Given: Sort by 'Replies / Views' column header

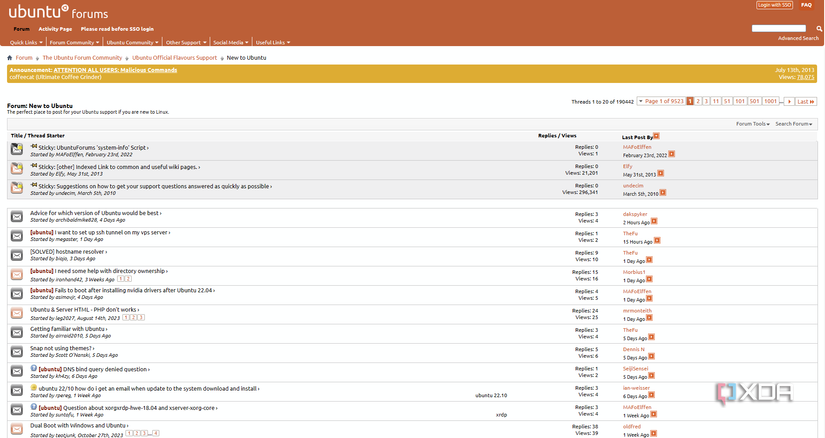Looking at the screenshot, I should point(557,136).
